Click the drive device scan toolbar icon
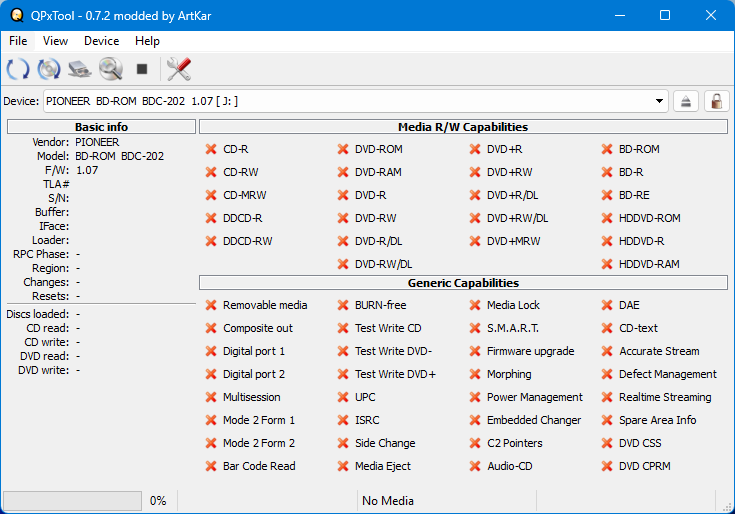Image resolution: width=735 pixels, height=514 pixels. pos(80,69)
